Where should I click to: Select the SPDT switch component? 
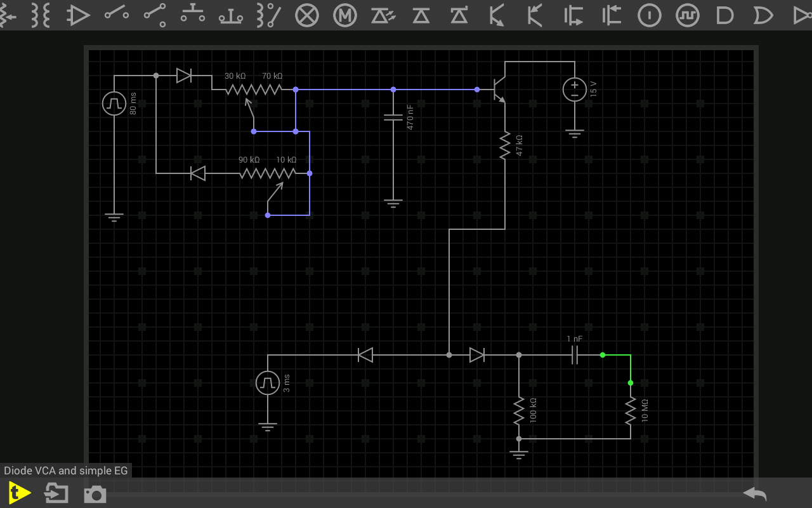pos(155,15)
